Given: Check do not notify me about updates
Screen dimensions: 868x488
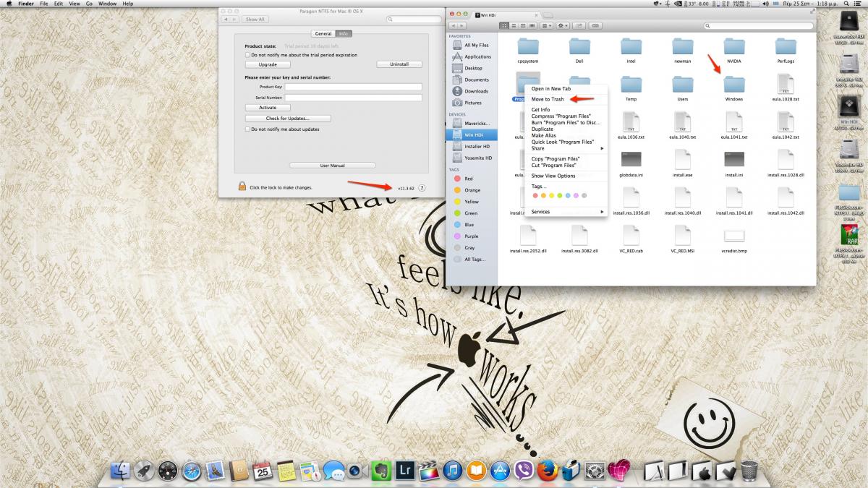Looking at the screenshot, I should tap(247, 129).
